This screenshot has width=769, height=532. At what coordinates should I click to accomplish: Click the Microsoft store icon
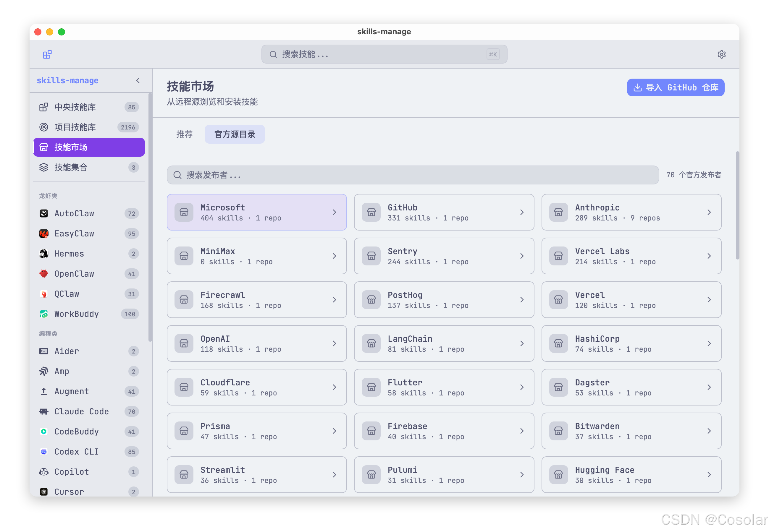pyautogui.click(x=184, y=212)
